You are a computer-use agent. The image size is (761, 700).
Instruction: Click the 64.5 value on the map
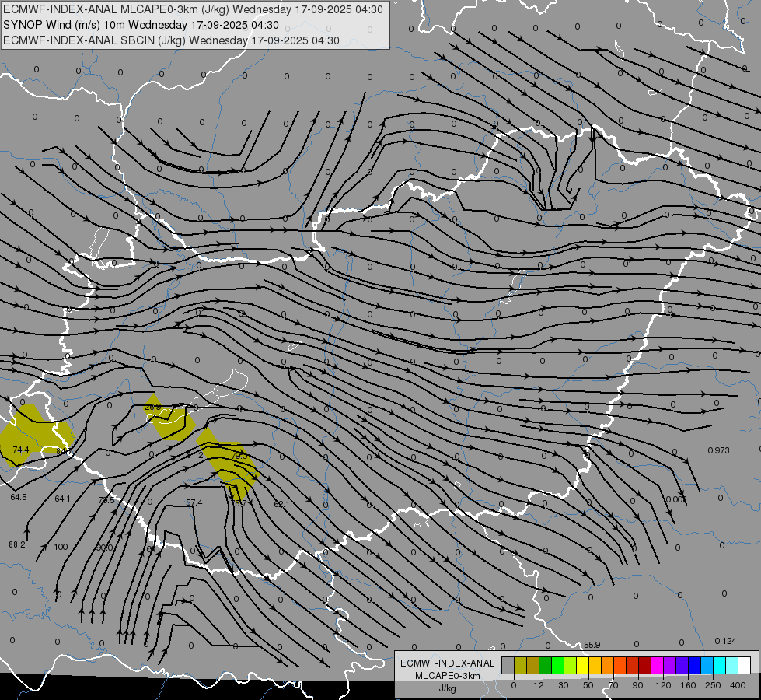(x=19, y=498)
